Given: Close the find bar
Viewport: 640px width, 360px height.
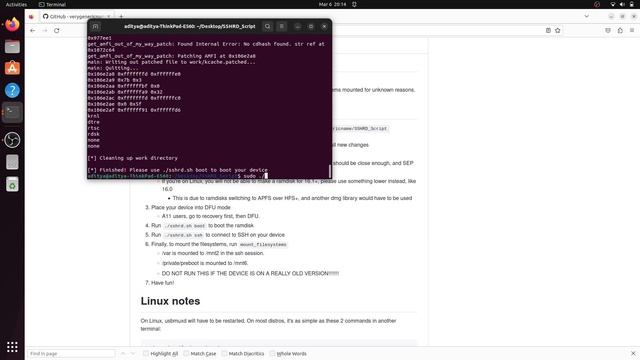Looking at the screenshot, I should click(x=633, y=353).
